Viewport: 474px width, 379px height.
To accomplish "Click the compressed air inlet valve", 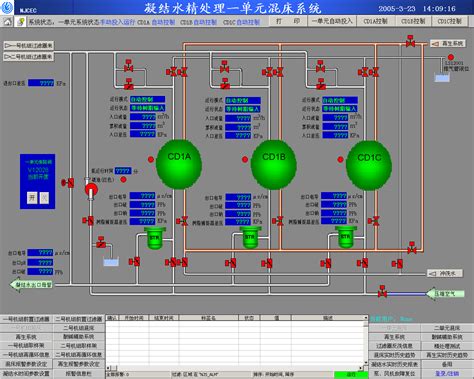I will click(x=382, y=292).
